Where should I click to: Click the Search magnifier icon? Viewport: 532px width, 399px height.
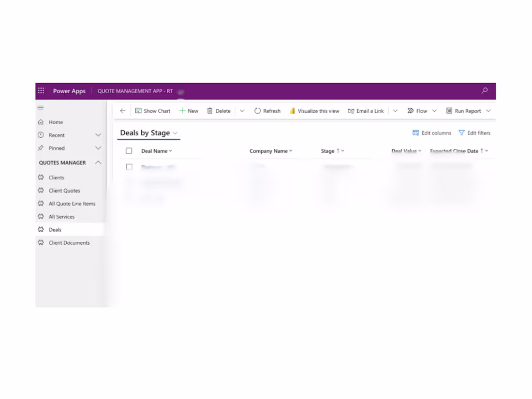click(484, 90)
